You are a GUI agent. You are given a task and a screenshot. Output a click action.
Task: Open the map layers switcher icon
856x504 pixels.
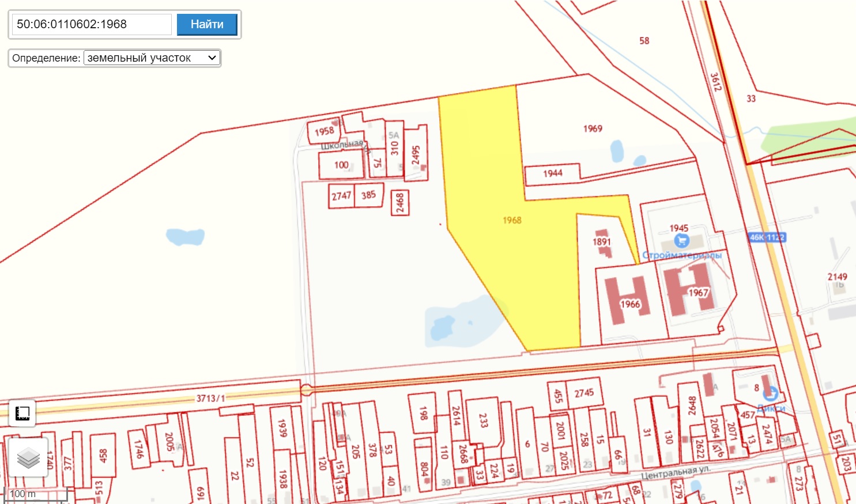point(28,458)
